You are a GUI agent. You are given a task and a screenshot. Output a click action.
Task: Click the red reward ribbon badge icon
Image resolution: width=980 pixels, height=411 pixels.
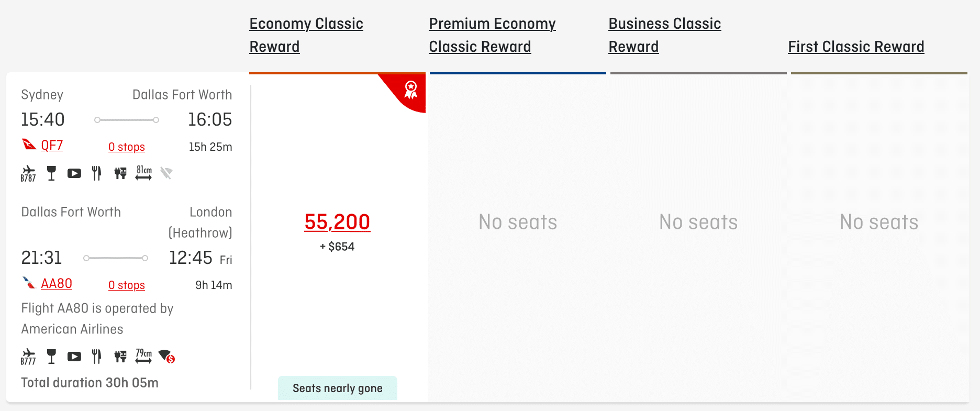[x=411, y=90]
